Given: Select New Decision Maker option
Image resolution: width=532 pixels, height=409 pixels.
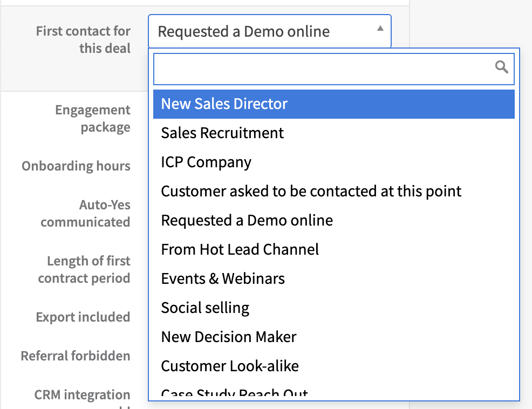Looking at the screenshot, I should [229, 337].
